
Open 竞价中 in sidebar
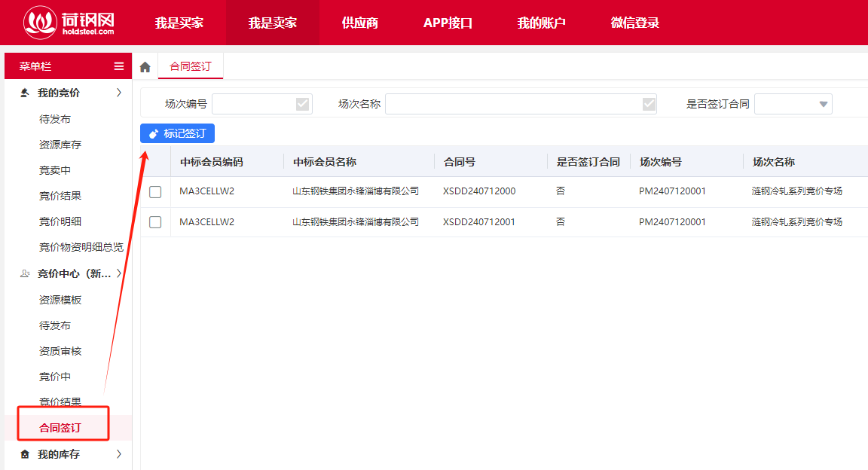[55, 377]
